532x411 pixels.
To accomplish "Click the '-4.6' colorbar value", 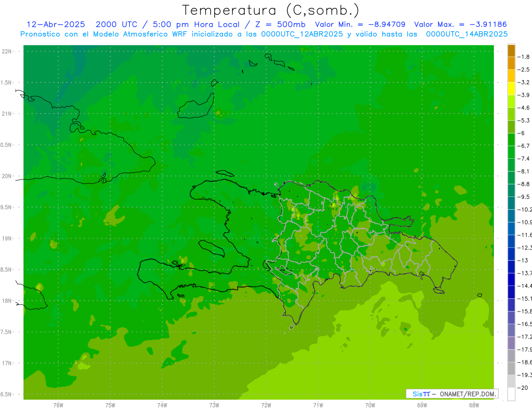I will pos(523,108).
